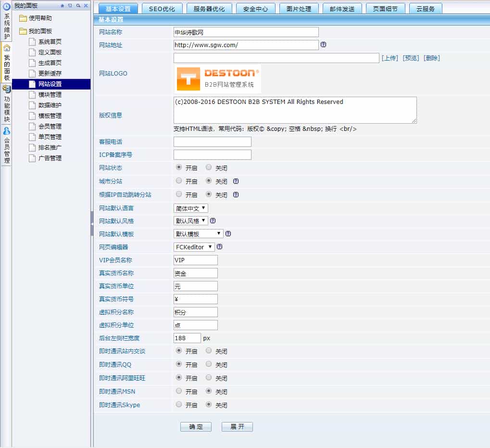
Task: Click the magnifier icon in the 我的面板 header
Action: tap(78, 6)
